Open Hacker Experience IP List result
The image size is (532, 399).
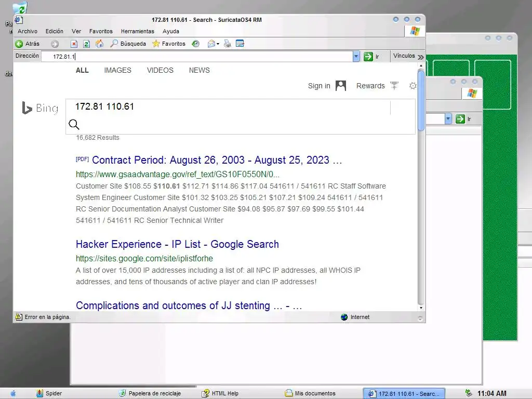point(177,244)
